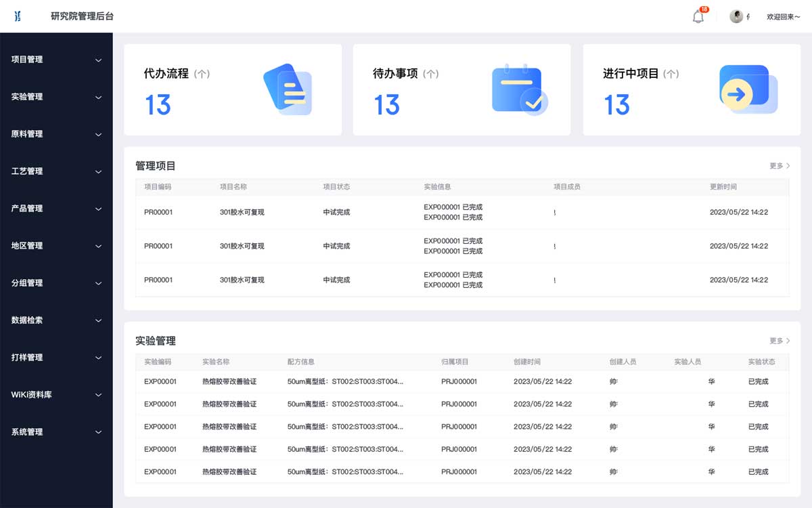
Task: Open 地区管理 sidebar item
Action: [x=27, y=246]
